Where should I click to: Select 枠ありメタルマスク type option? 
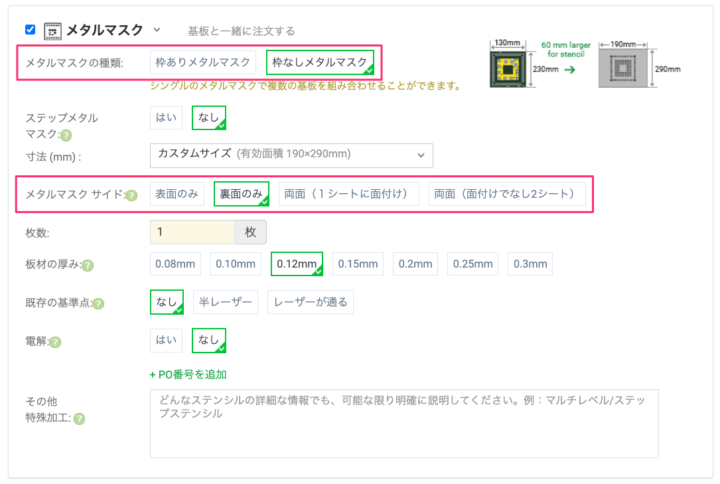click(x=202, y=62)
